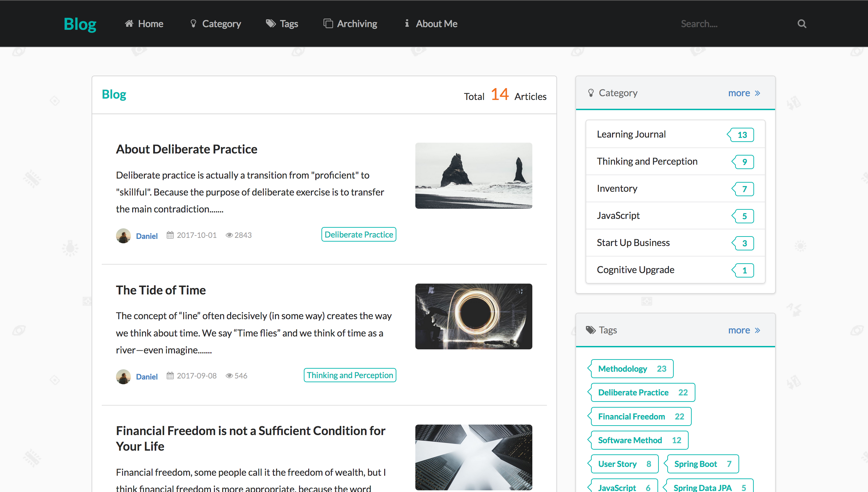Click the 3 count badge

click(743, 243)
